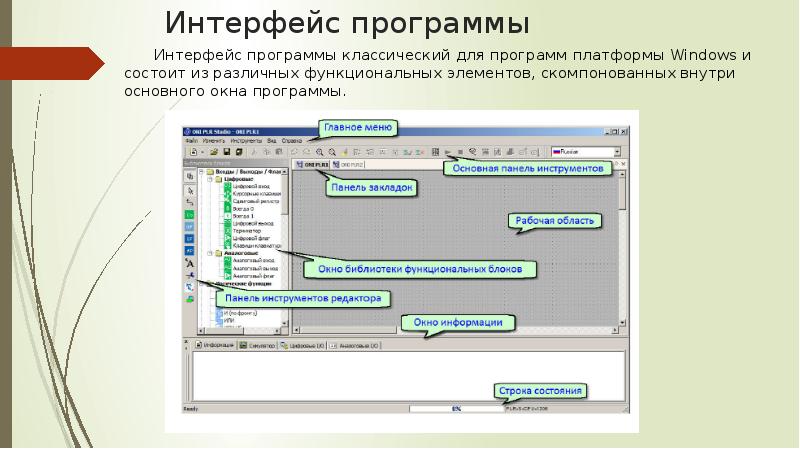Open the Russian language dropdown

(616, 152)
